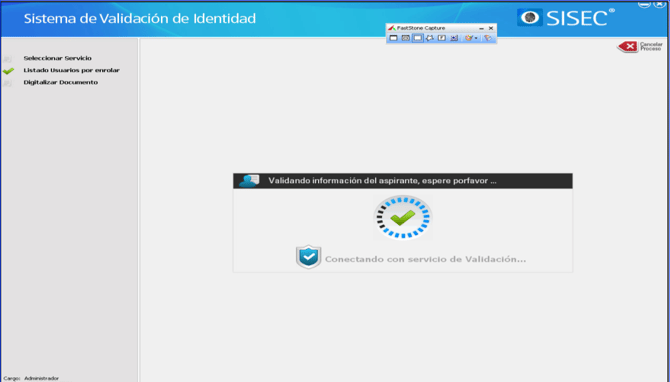Click 'Sistema de Validación de Identidad' title
The width and height of the screenshot is (670, 382).
tap(140, 18)
